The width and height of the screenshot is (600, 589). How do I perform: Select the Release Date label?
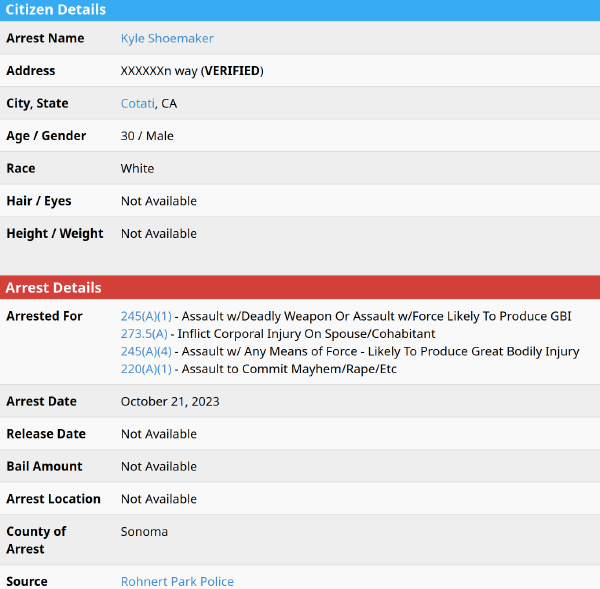pyautogui.click(x=46, y=434)
